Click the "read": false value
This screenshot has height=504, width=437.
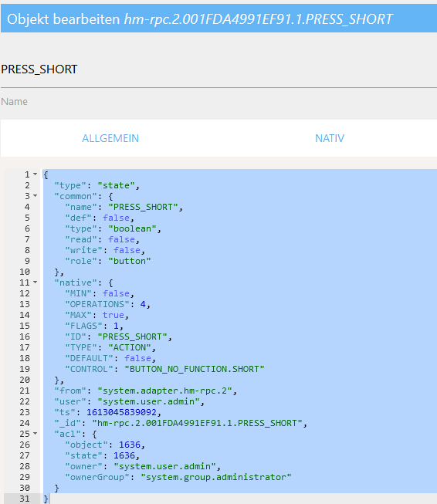pyautogui.click(x=121, y=239)
